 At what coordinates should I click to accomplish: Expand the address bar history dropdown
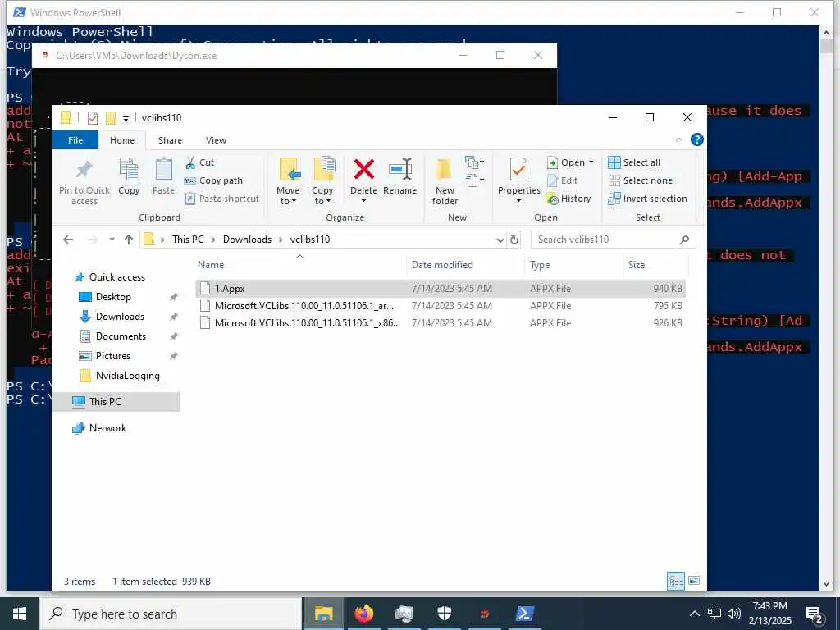click(500, 240)
